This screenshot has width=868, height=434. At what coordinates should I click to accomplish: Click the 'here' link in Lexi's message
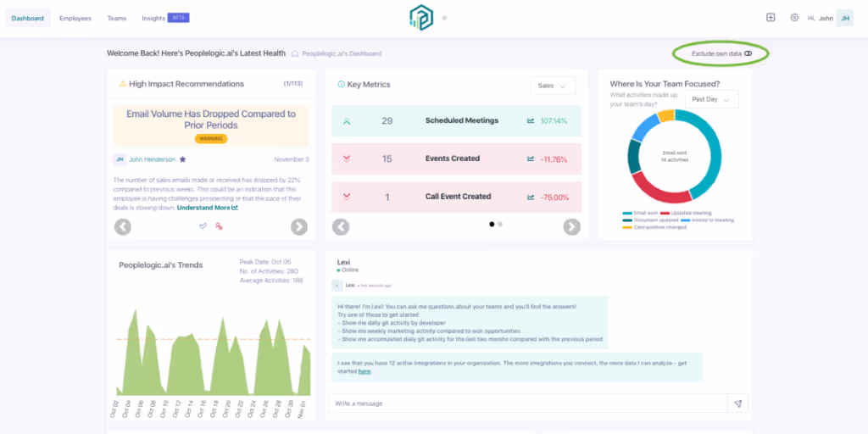click(364, 371)
